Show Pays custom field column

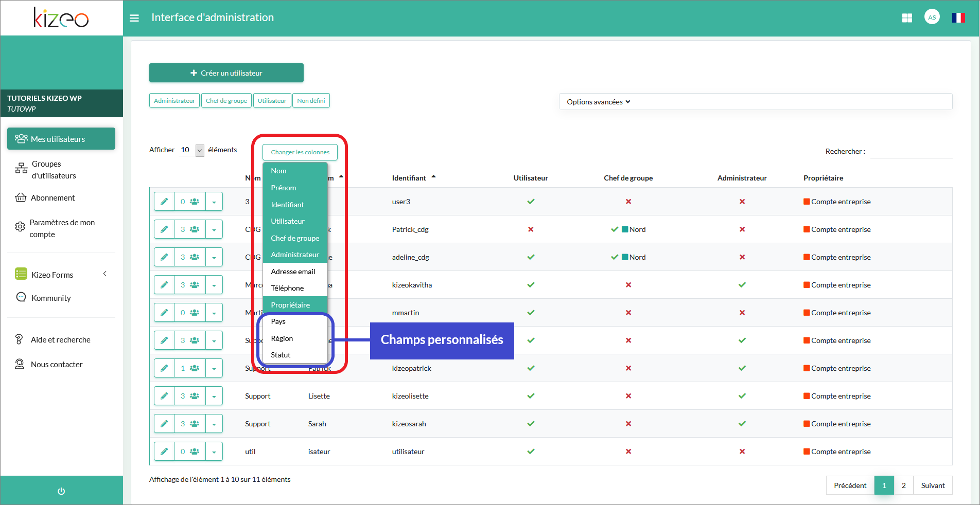tap(295, 321)
